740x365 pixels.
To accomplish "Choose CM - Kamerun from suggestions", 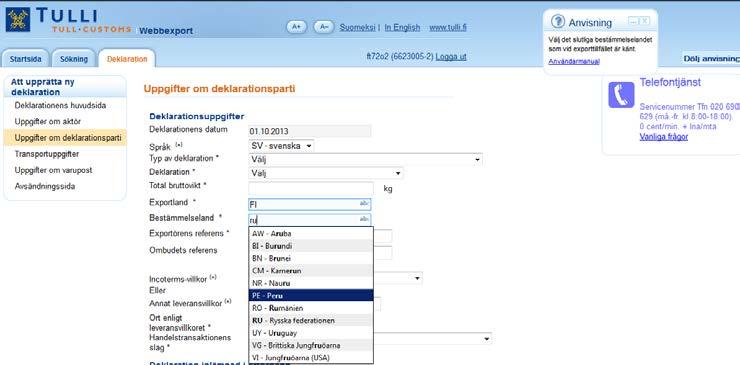I will pos(311,271).
